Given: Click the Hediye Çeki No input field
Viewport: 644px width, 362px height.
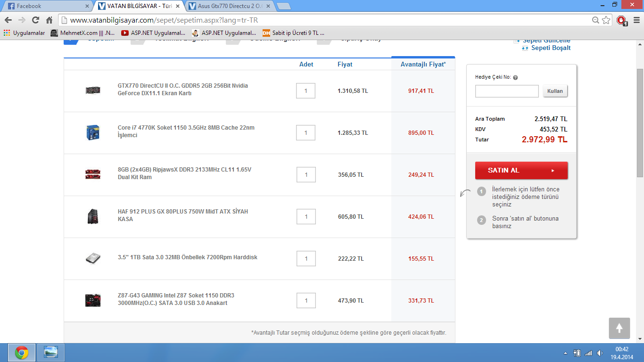Looking at the screenshot, I should (506, 91).
